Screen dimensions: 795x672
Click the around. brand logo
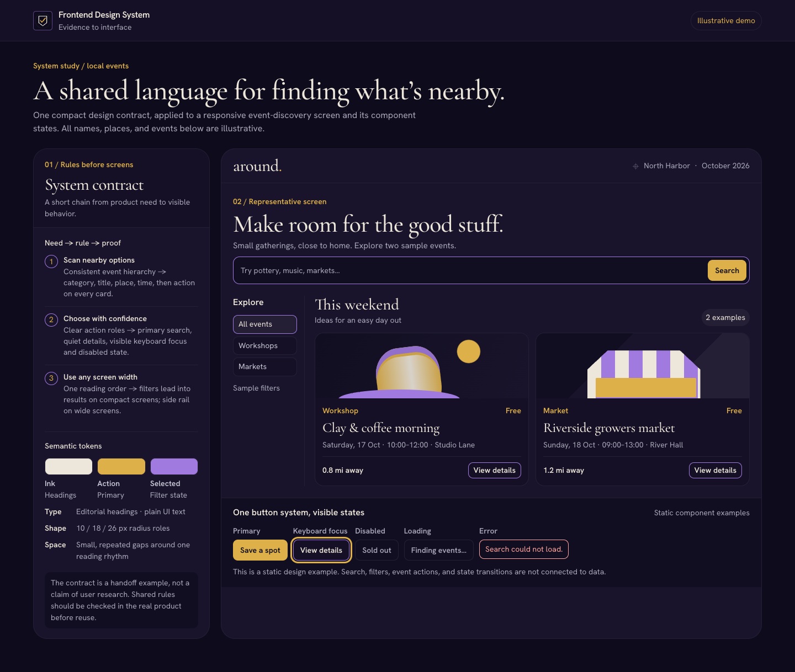pos(257,166)
